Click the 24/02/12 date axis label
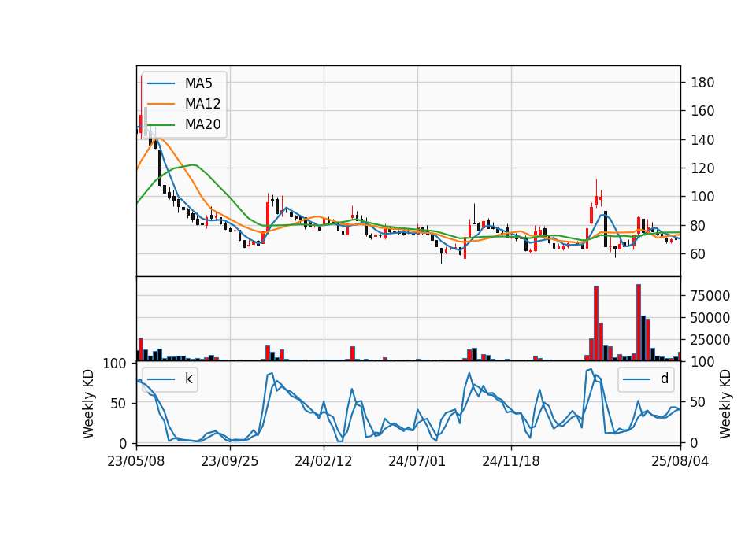 [x=324, y=461]
